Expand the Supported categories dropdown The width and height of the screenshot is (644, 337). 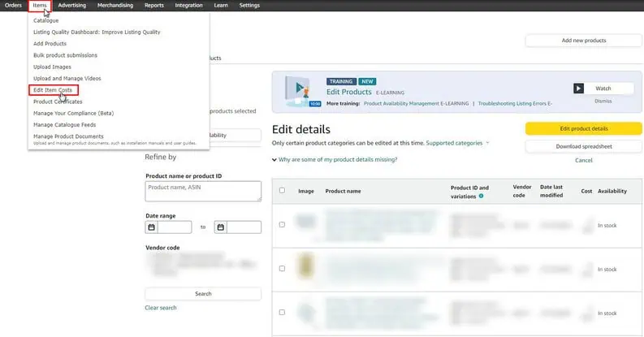pos(457,143)
